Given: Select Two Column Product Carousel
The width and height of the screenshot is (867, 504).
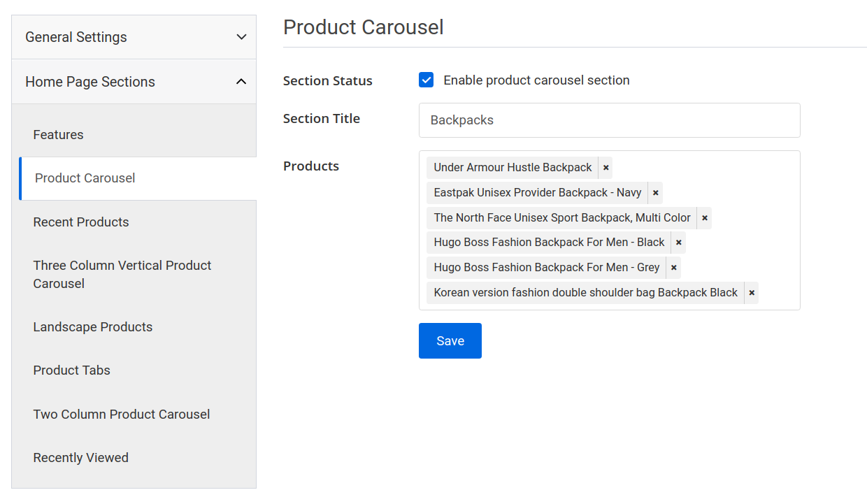Looking at the screenshot, I should point(121,414).
